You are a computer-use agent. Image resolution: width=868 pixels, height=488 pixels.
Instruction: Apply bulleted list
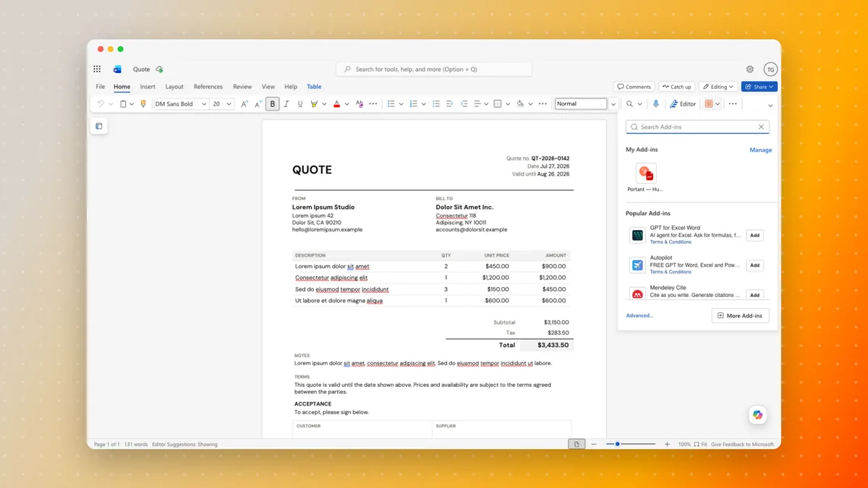point(391,104)
